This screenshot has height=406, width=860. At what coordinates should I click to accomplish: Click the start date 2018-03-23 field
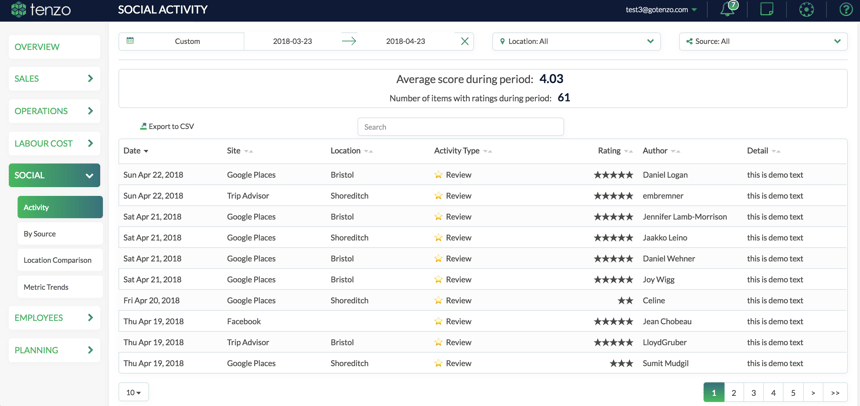pos(292,41)
